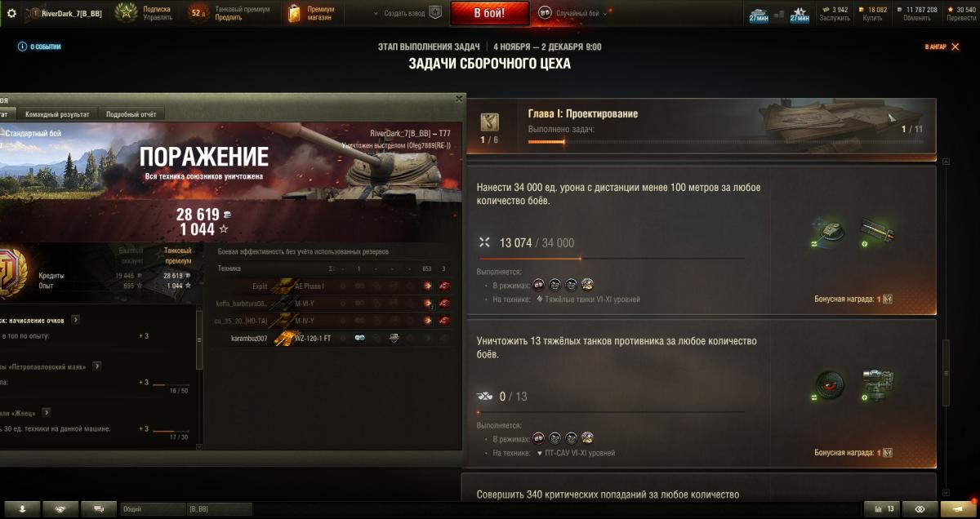Expand the Создать взвод dropdown arrow

point(376,14)
